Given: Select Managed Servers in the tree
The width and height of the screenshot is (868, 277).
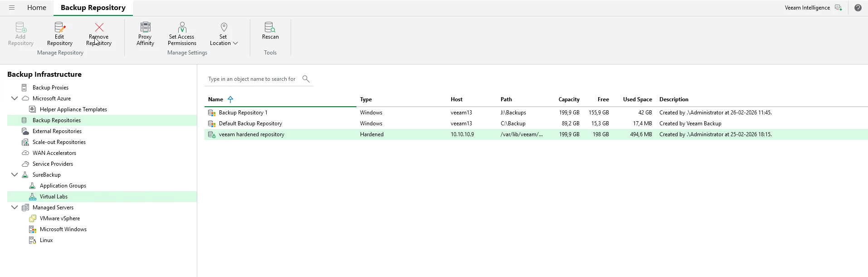Looking at the screenshot, I should click(x=53, y=208).
